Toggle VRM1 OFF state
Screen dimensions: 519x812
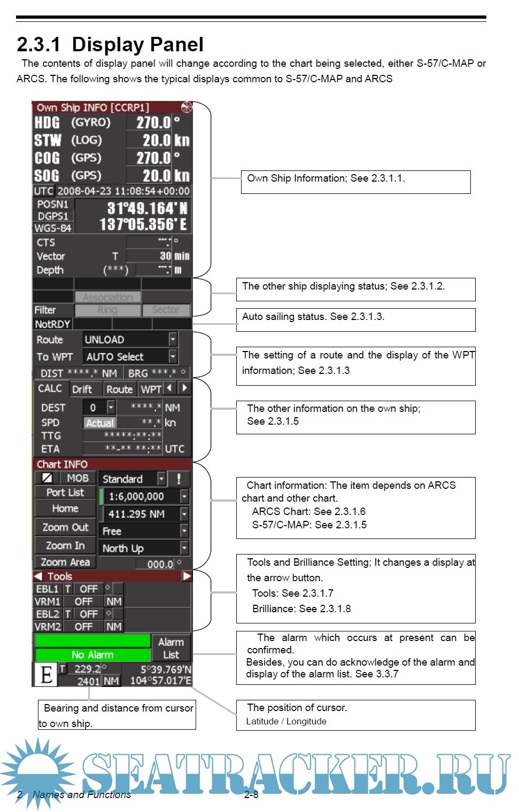point(84,602)
